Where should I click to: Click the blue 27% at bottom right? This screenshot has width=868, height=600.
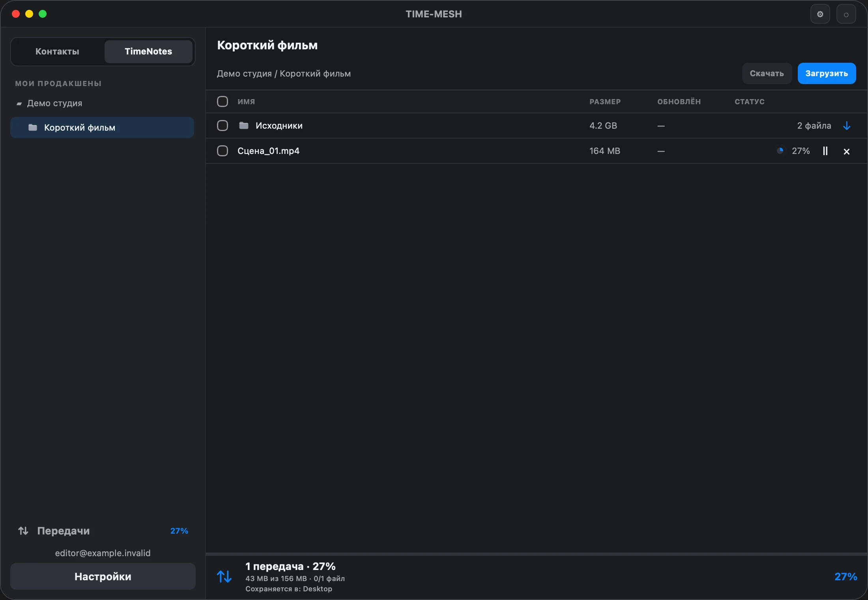pos(846,577)
